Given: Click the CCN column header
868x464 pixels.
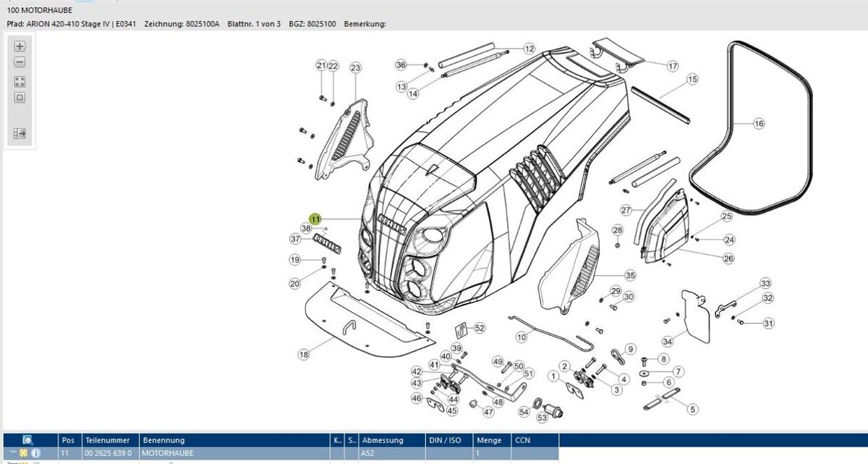Looking at the screenshot, I should 522,440.
